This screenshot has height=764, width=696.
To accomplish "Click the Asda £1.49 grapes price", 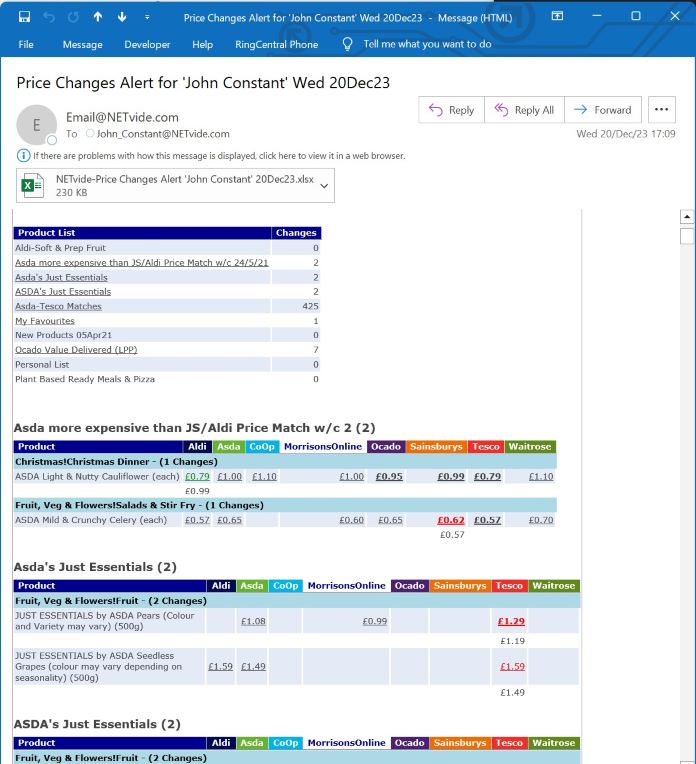I will (x=253, y=666).
